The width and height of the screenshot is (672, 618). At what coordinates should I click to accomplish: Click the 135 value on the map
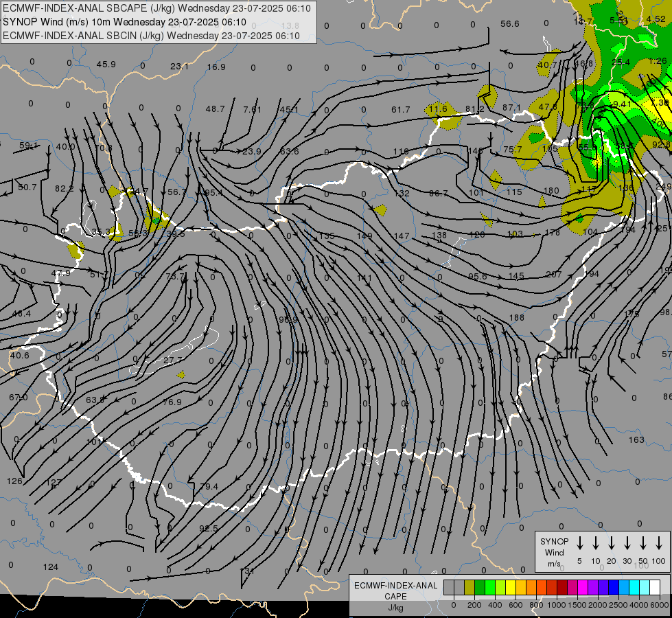327,236
